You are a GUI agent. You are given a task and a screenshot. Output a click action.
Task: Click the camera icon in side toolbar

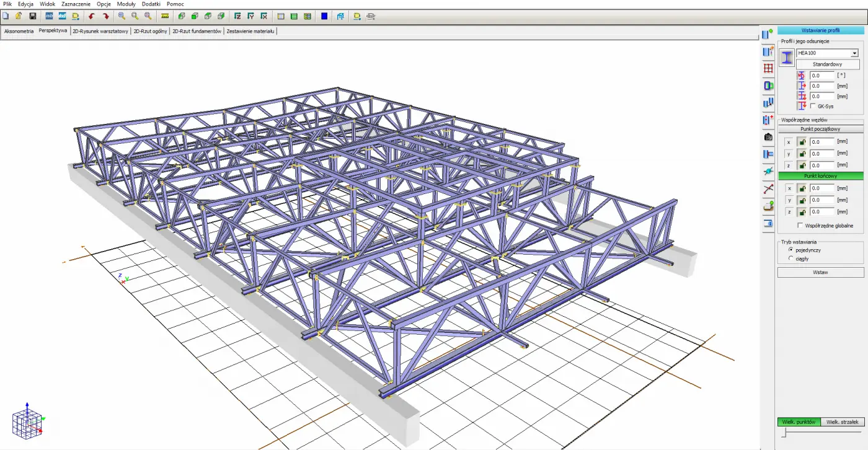pyautogui.click(x=768, y=137)
